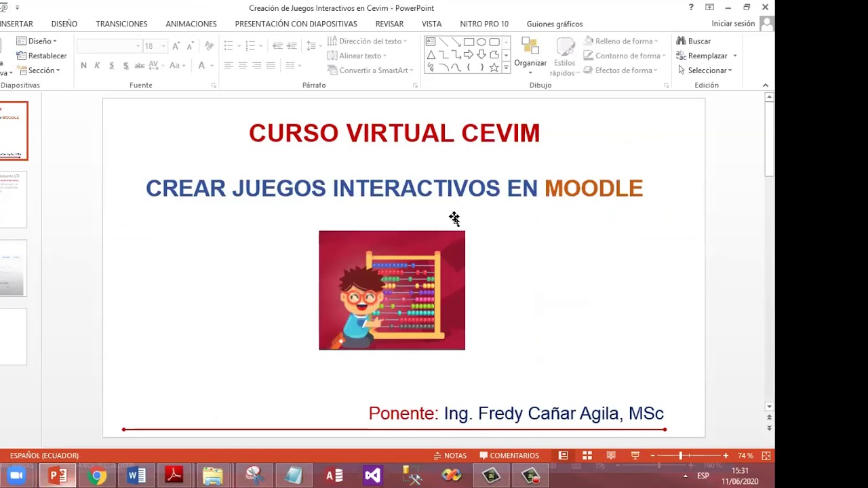Click the abacus boy image on slide
The width and height of the screenshot is (868, 488).
(392, 290)
